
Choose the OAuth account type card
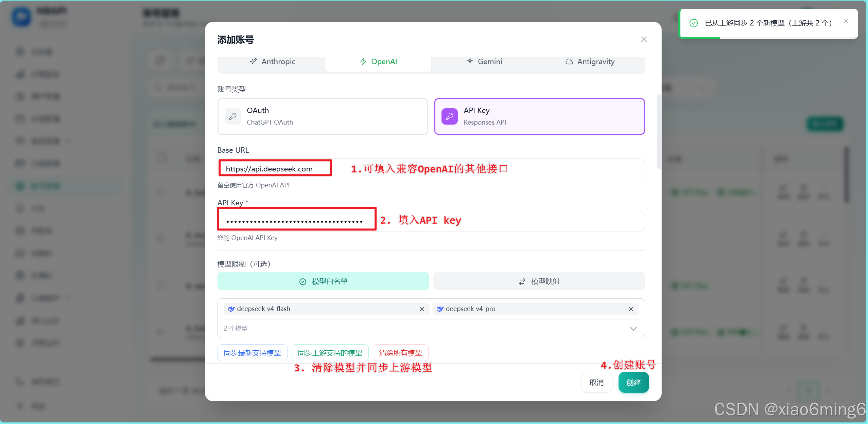323,116
